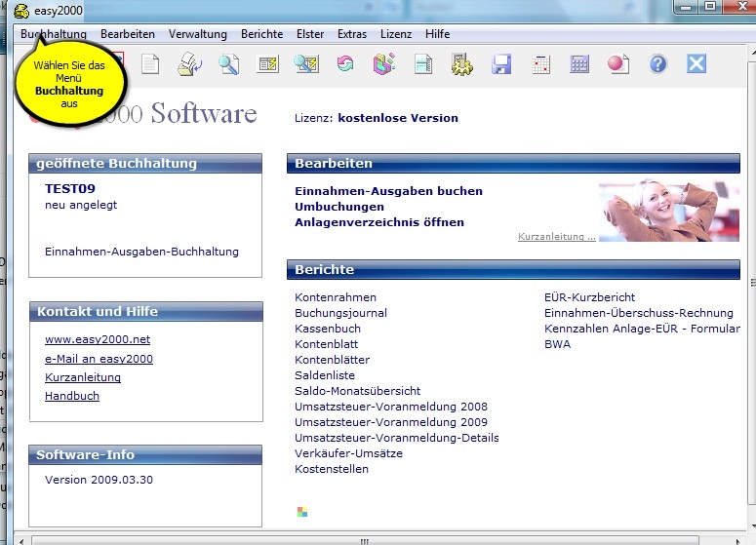Click Einnahmen-Ausgaben buchen link
Screen dimensions: 756x545
[x=388, y=191]
